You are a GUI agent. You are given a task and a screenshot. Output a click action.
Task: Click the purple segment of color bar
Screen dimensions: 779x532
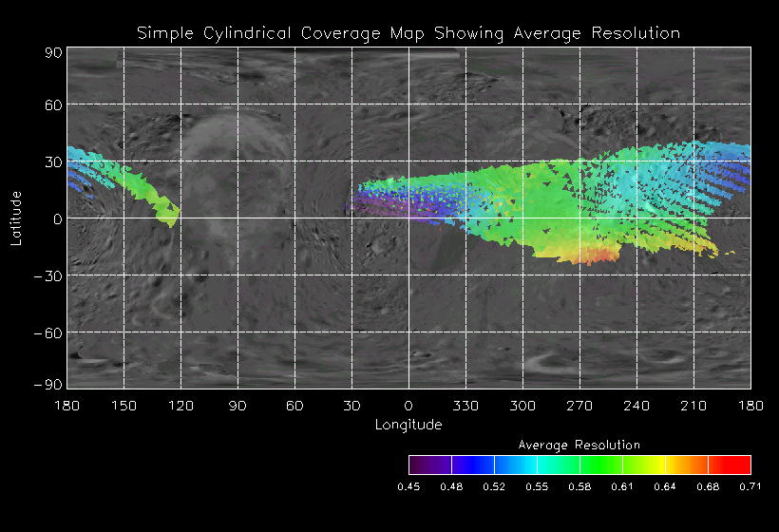(x=430, y=465)
